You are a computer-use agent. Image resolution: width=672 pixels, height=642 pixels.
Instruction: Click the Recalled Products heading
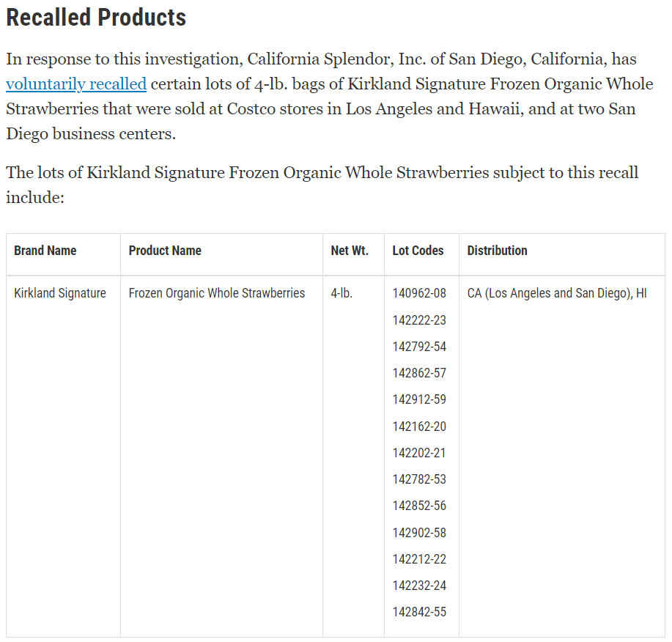96,18
